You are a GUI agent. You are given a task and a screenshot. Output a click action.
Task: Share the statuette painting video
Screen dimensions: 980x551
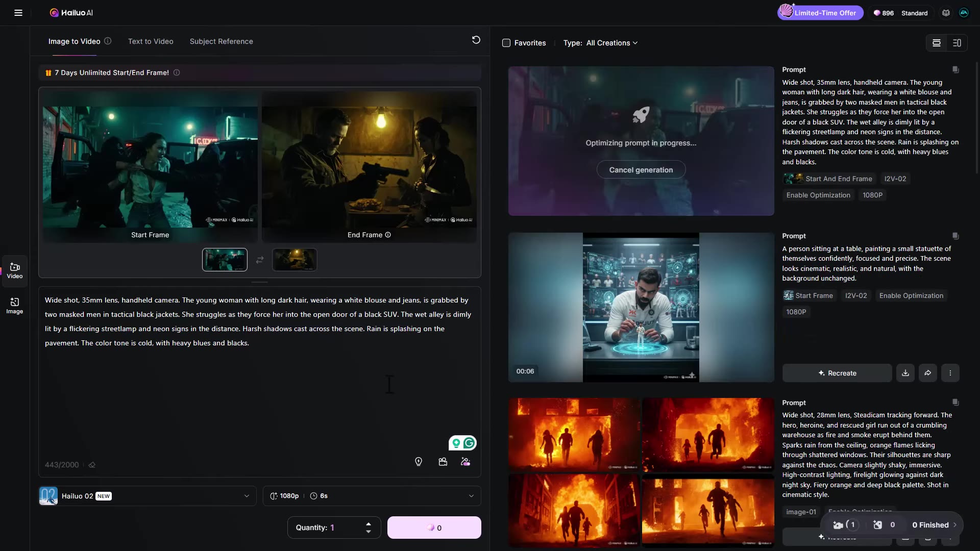pyautogui.click(x=928, y=373)
